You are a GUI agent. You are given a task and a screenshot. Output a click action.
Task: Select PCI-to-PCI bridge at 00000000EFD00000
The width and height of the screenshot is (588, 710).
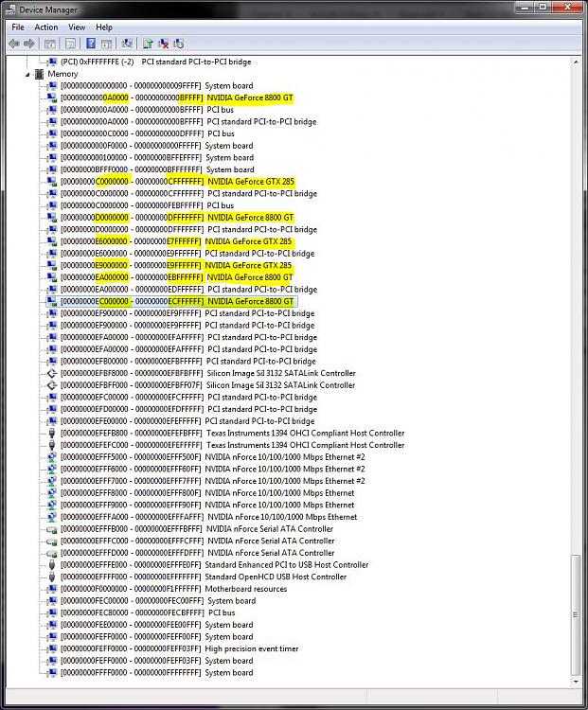pyautogui.click(x=188, y=409)
